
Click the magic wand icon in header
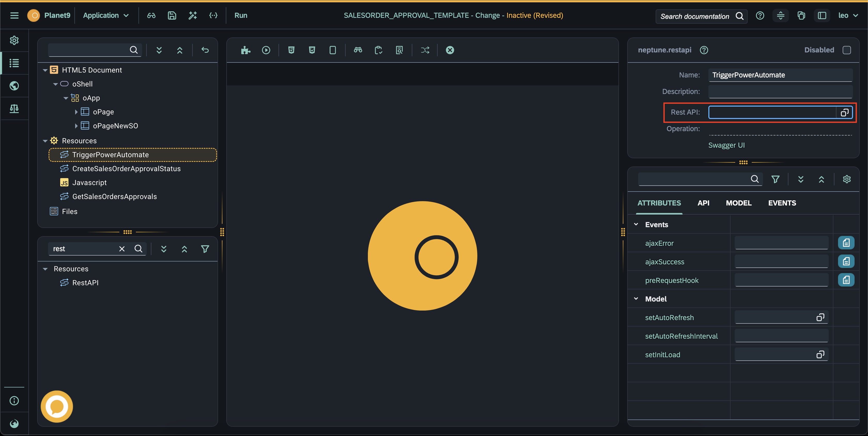pyautogui.click(x=192, y=15)
